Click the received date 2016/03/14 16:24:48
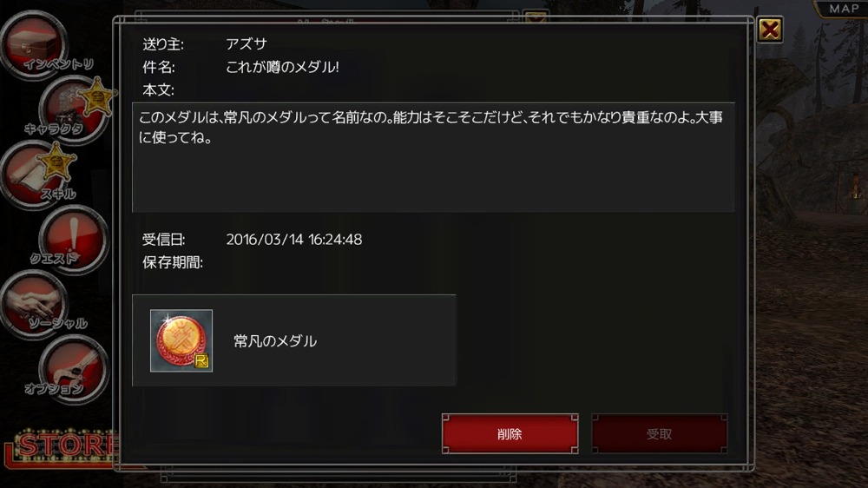868x488 pixels. pos(294,240)
